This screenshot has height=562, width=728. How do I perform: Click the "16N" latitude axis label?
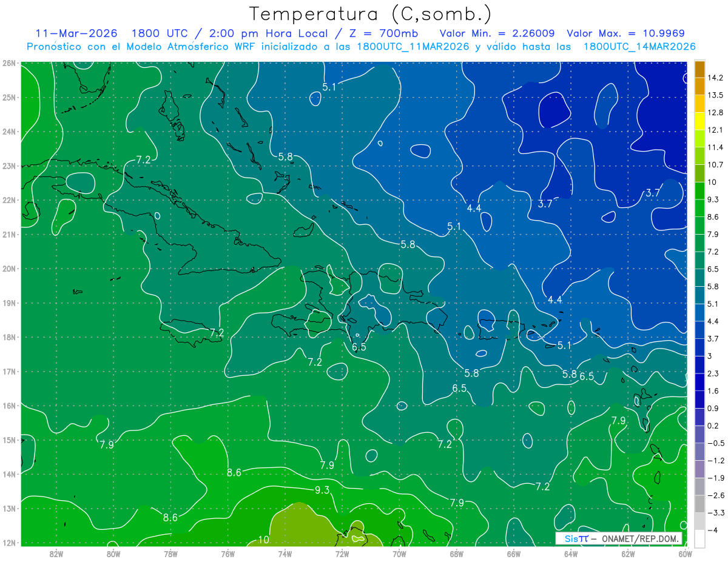[8, 406]
